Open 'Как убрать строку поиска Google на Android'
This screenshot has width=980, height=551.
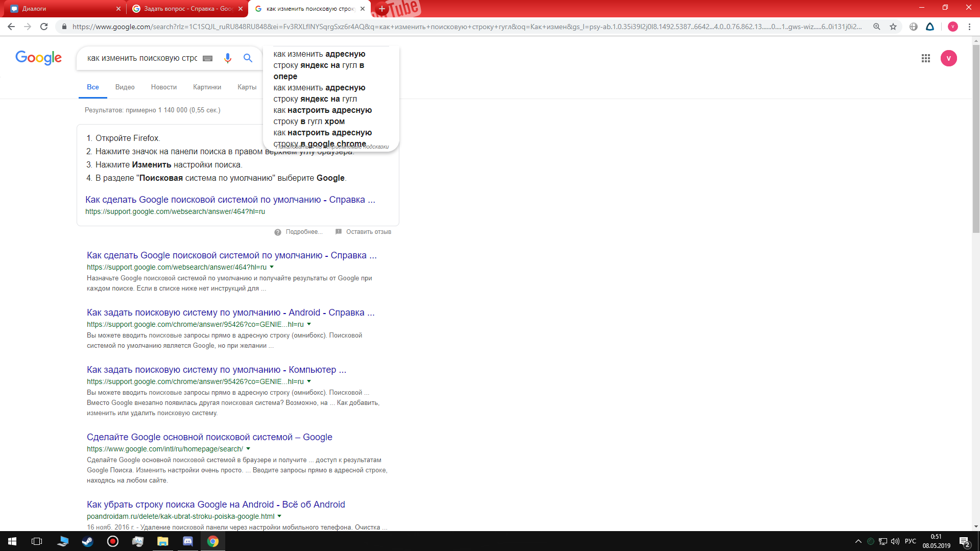tap(216, 505)
